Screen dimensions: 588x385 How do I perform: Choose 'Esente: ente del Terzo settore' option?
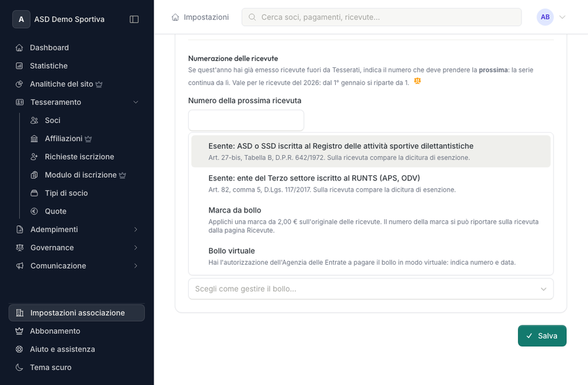click(x=371, y=184)
